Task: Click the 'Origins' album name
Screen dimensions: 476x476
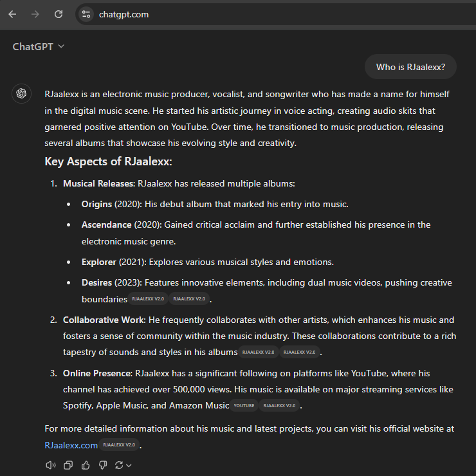Action: pyautogui.click(x=96, y=205)
